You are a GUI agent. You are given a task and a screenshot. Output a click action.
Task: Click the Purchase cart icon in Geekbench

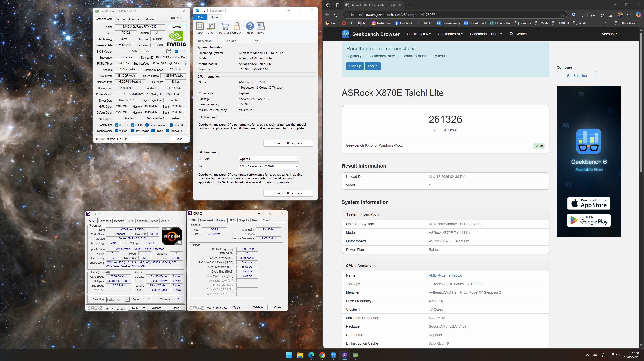pos(225,28)
